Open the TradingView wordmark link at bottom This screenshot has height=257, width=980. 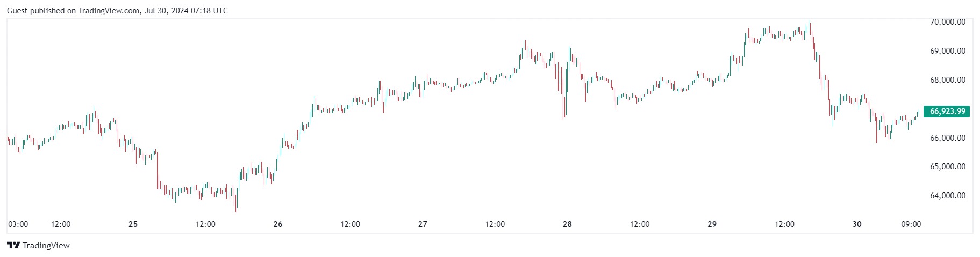point(46,246)
